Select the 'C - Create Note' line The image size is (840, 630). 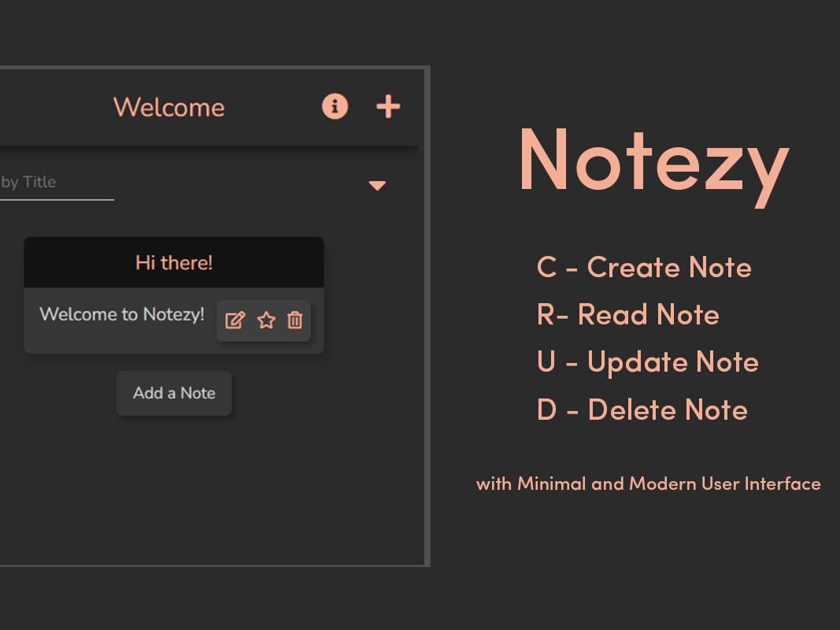click(644, 268)
